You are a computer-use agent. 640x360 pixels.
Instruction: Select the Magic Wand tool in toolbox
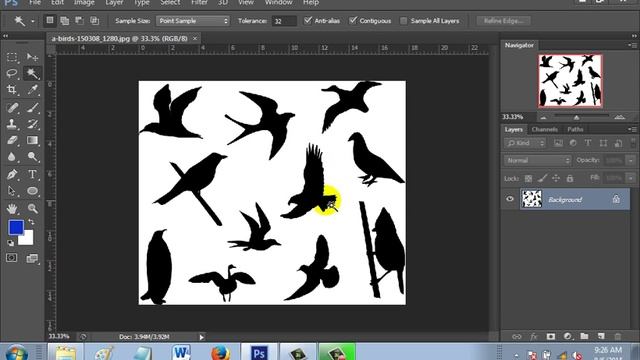[32, 73]
